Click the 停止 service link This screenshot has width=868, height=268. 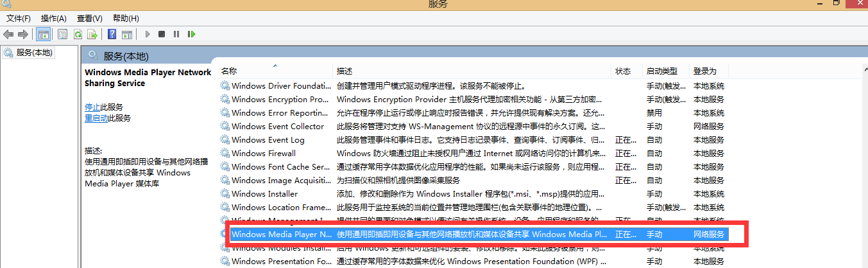point(92,107)
